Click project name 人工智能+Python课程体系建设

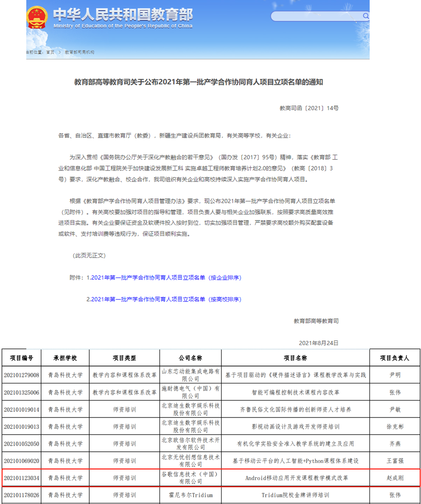pos(319,461)
